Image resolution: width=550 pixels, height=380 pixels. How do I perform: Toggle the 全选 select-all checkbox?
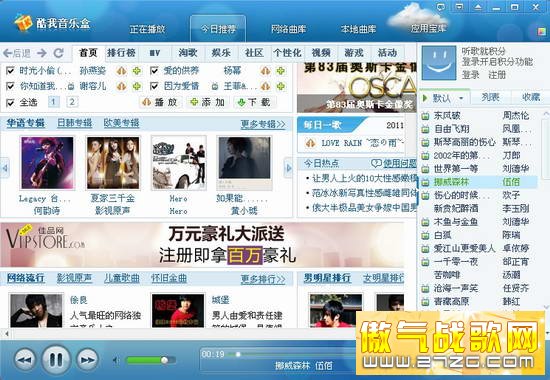pyautogui.click(x=11, y=102)
